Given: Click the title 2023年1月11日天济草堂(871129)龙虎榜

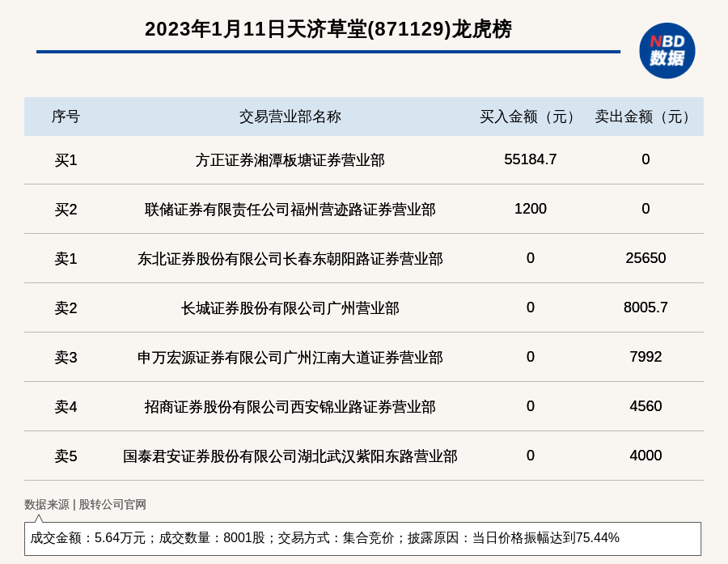Looking at the screenshot, I should point(328,29).
